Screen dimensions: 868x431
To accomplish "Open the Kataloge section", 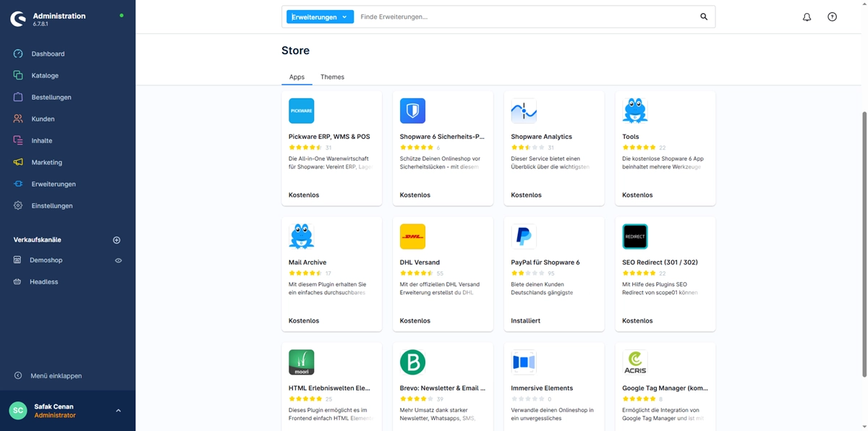I will tap(44, 75).
